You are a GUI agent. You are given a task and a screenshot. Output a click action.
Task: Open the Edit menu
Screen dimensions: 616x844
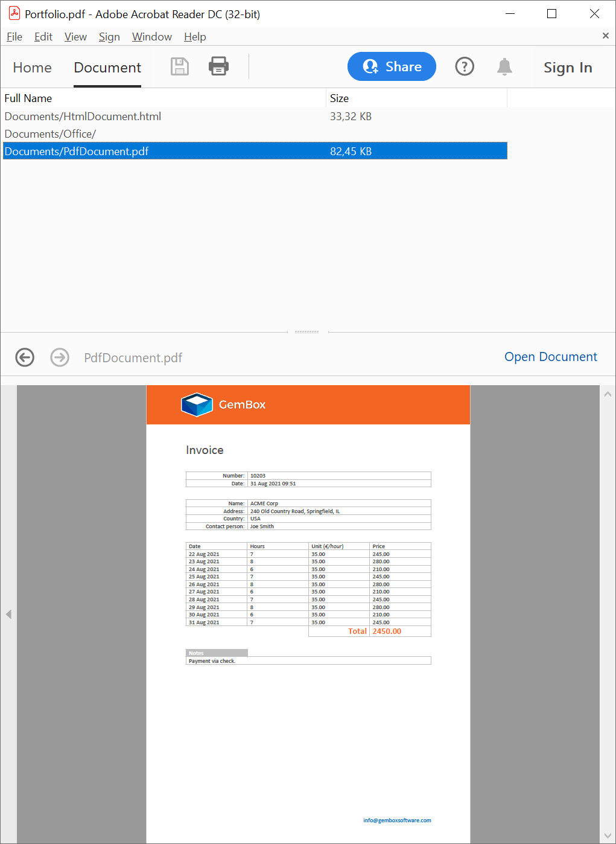pos(43,37)
